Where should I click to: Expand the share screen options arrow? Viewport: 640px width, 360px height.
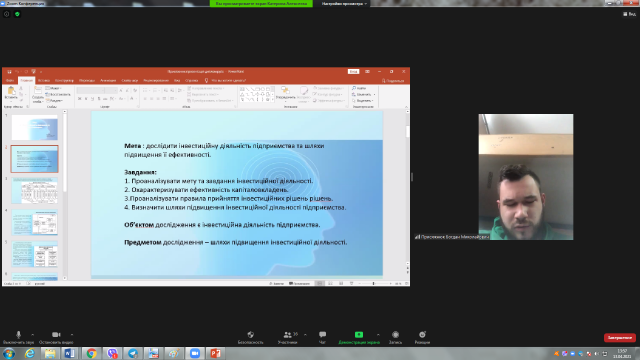[378, 335]
